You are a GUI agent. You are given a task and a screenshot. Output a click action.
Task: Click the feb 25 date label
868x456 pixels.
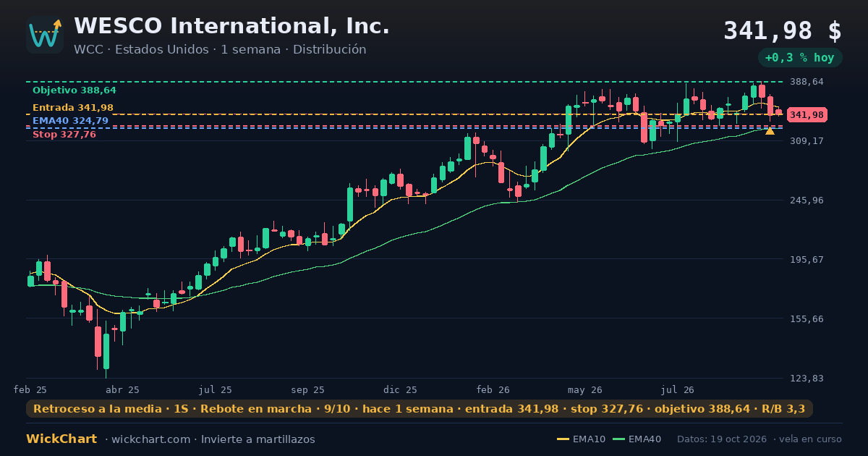[x=30, y=389]
